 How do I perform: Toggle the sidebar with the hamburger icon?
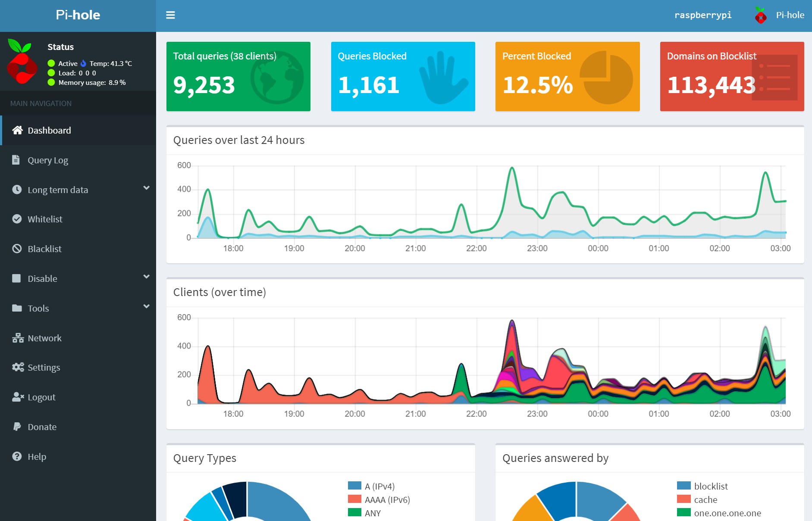170,15
